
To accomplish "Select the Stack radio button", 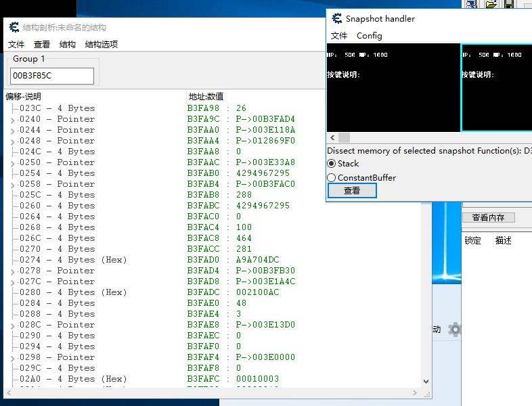I will (332, 164).
